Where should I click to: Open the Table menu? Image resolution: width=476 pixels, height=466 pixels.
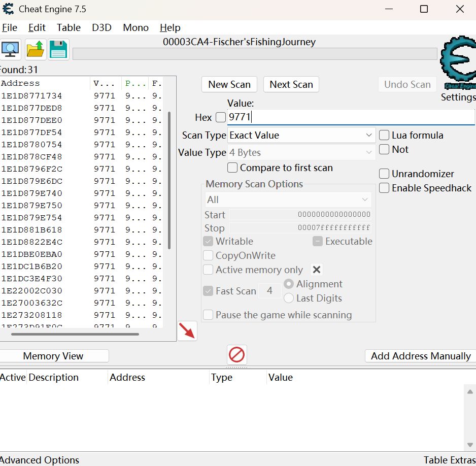69,27
